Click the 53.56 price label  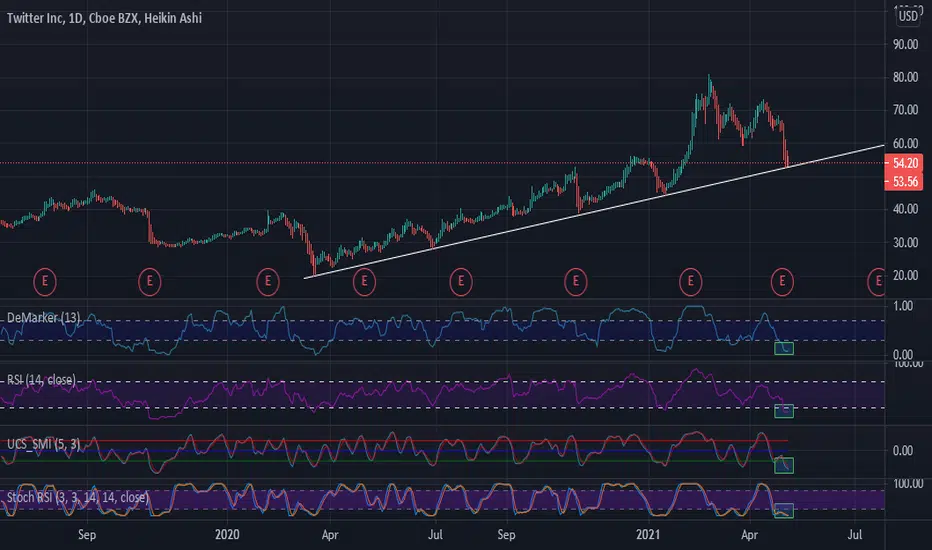(x=904, y=181)
